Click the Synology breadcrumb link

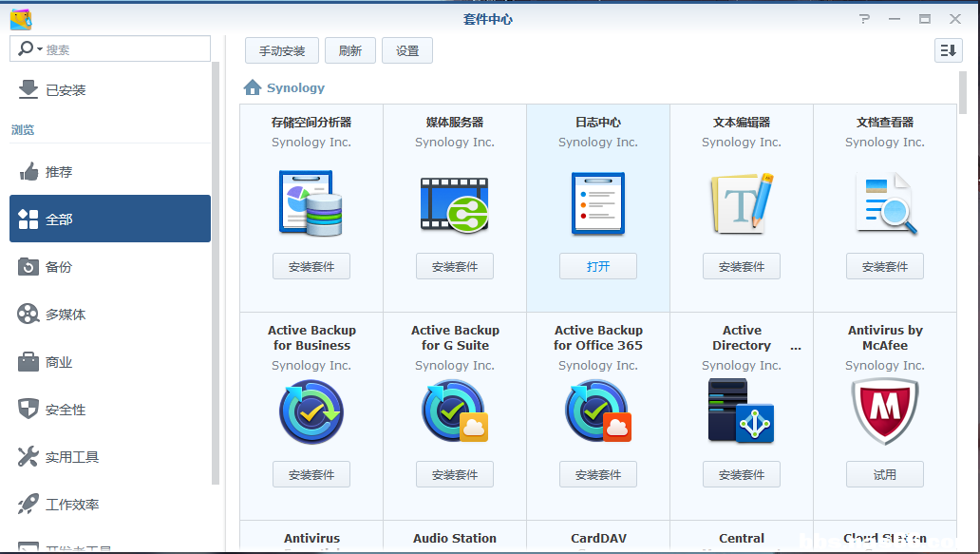click(x=295, y=88)
